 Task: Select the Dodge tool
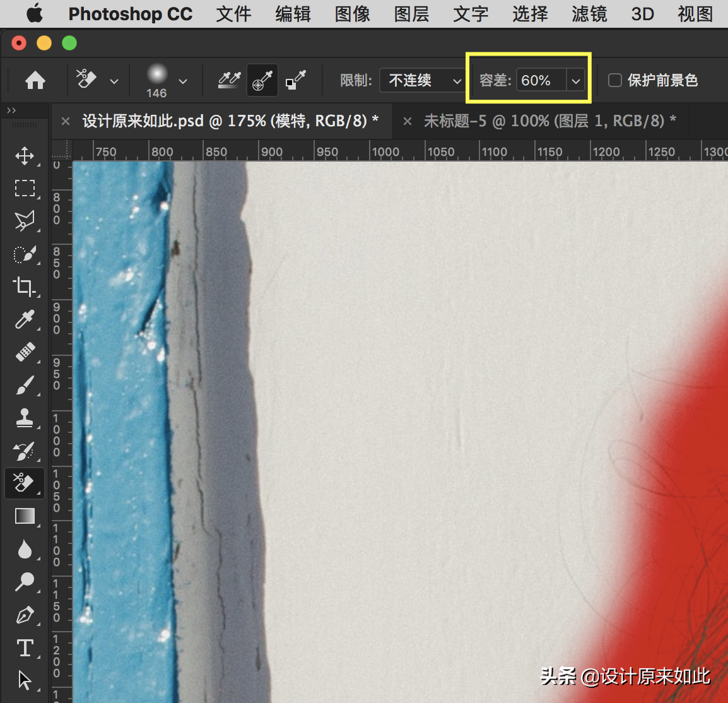coord(25,581)
